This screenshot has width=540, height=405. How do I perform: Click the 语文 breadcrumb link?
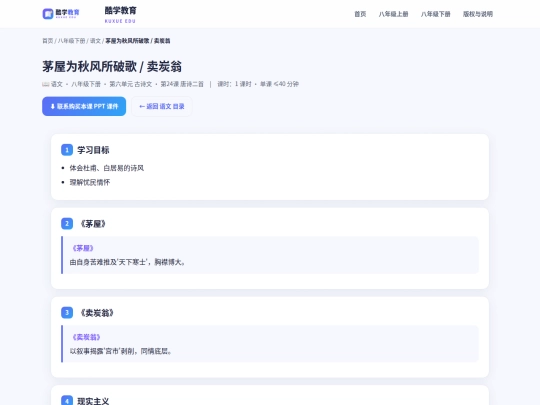(x=95, y=41)
